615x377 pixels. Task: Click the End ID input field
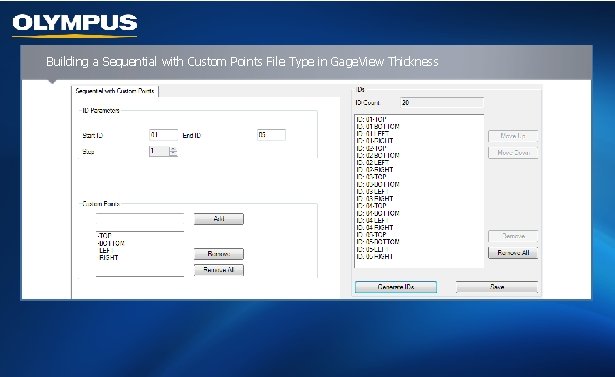(271, 135)
